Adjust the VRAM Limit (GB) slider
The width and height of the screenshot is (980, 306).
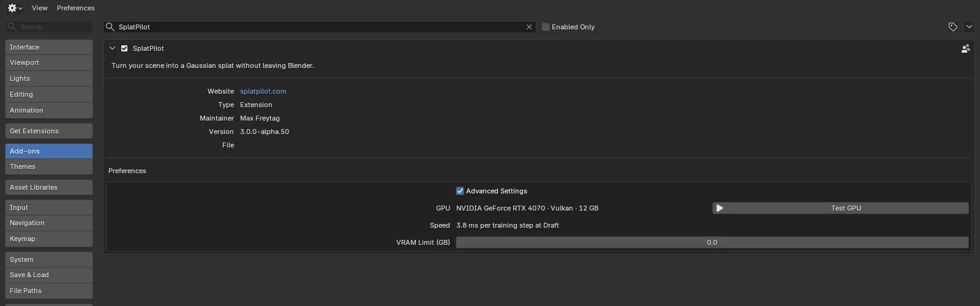click(712, 242)
